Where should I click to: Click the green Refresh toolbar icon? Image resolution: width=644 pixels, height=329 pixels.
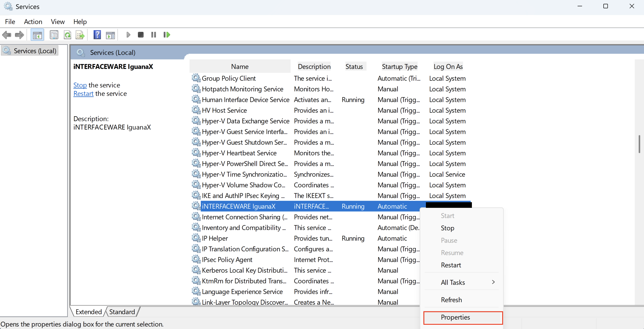pyautogui.click(x=67, y=35)
